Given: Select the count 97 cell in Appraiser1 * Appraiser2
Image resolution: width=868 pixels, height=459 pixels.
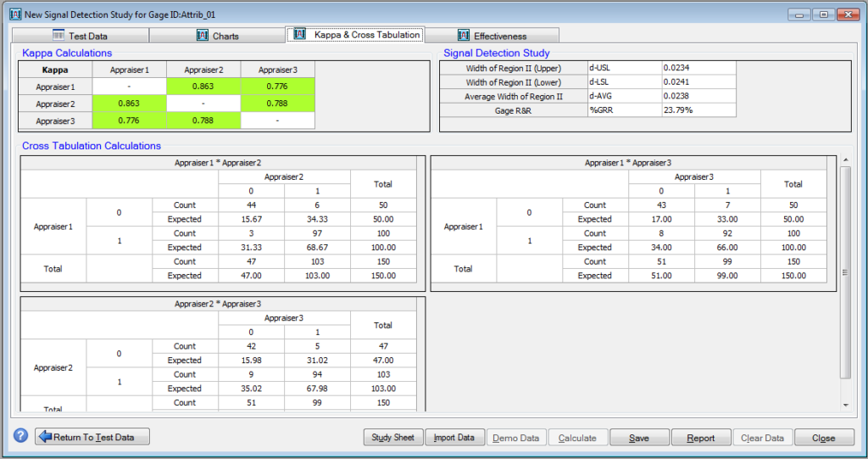Looking at the screenshot, I should [317, 233].
